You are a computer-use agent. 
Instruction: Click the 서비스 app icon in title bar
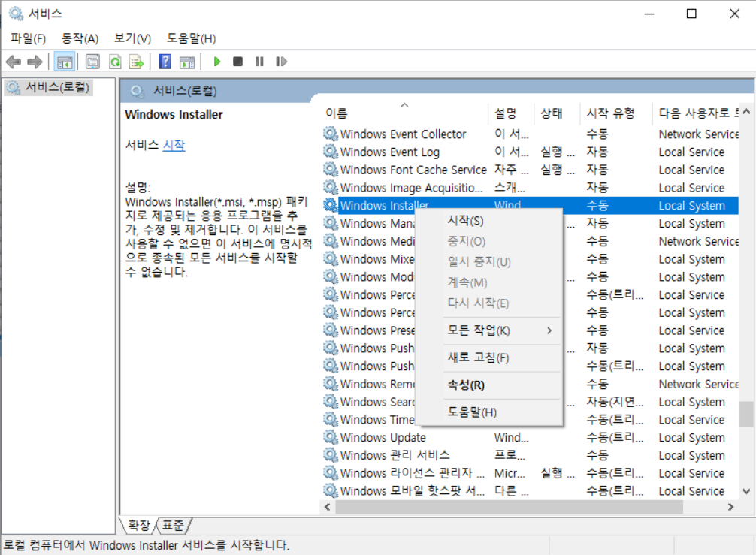(16, 14)
